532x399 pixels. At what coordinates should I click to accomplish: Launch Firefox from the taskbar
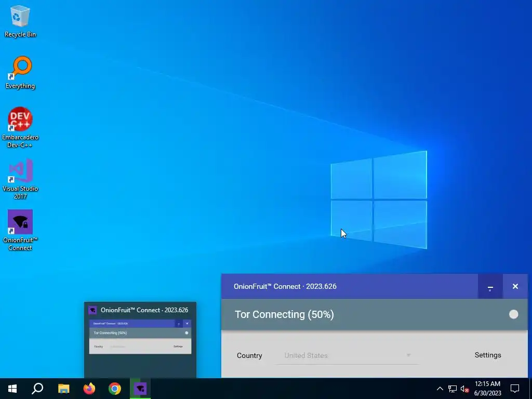pos(89,389)
